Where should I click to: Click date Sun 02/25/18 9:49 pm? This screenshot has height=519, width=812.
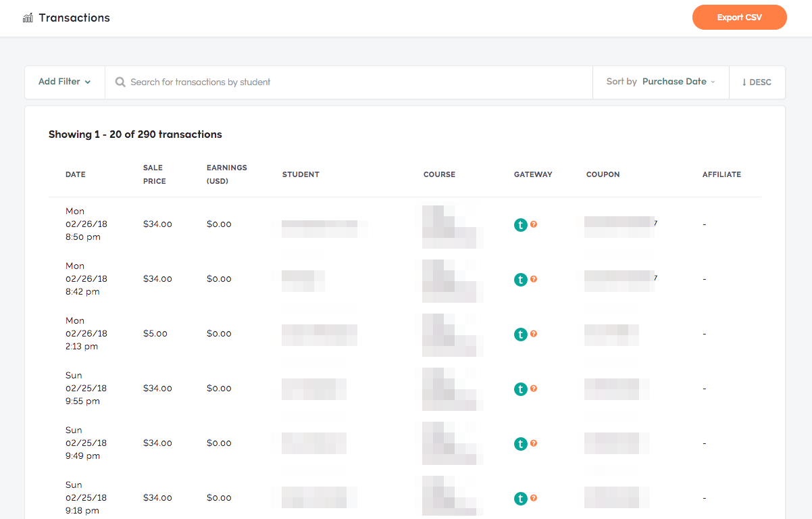pos(86,443)
